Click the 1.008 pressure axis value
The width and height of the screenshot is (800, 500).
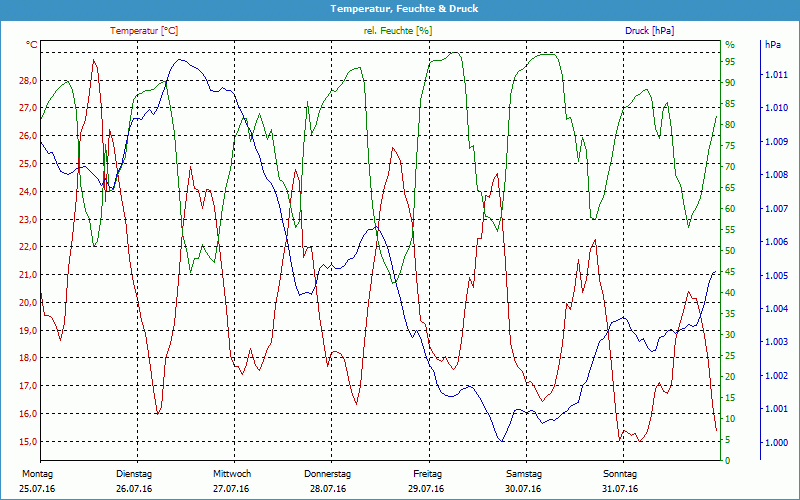(x=776, y=174)
